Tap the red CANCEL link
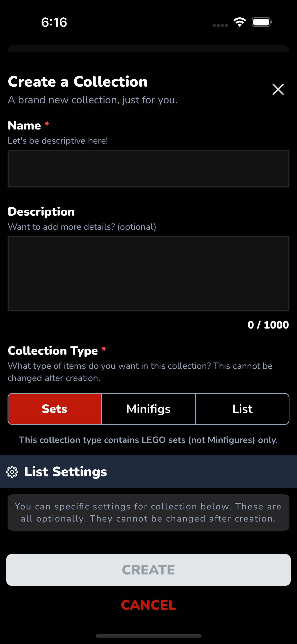The width and height of the screenshot is (297, 644). coord(148,605)
